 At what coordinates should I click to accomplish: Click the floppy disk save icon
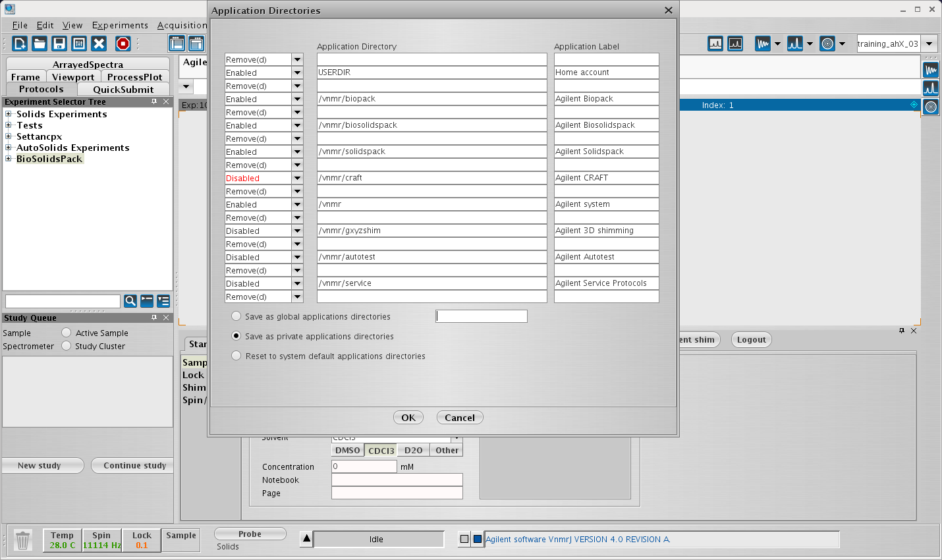tap(59, 43)
